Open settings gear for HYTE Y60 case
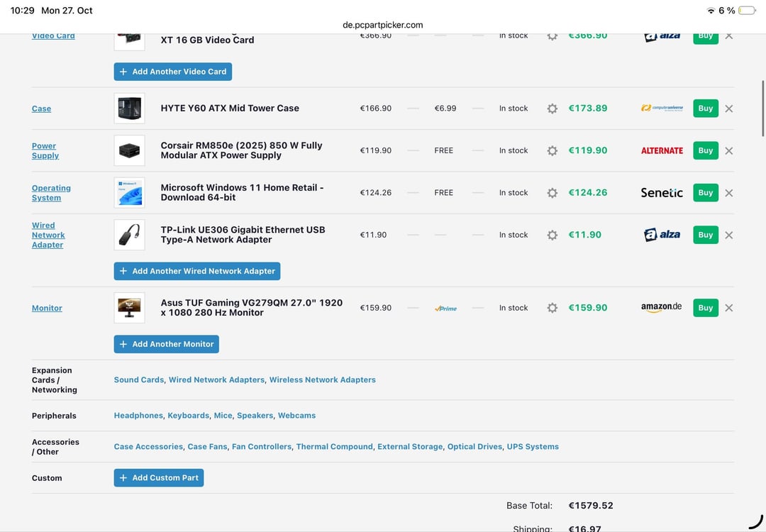The image size is (766, 532). (552, 109)
